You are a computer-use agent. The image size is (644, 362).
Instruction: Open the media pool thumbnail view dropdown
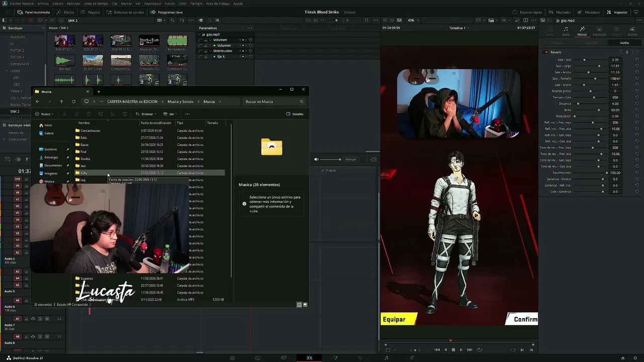pyautogui.click(x=161, y=21)
